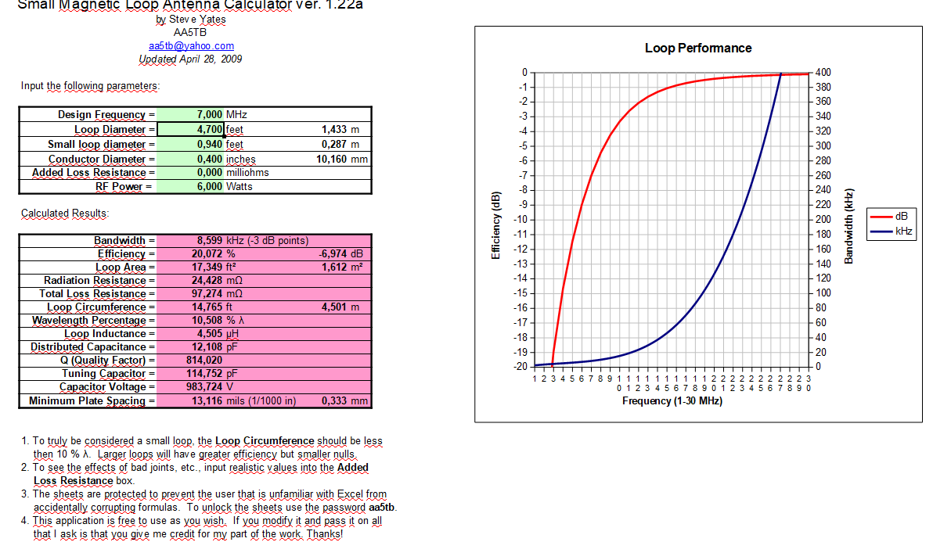Click the RF Power watts input cell

(191, 187)
